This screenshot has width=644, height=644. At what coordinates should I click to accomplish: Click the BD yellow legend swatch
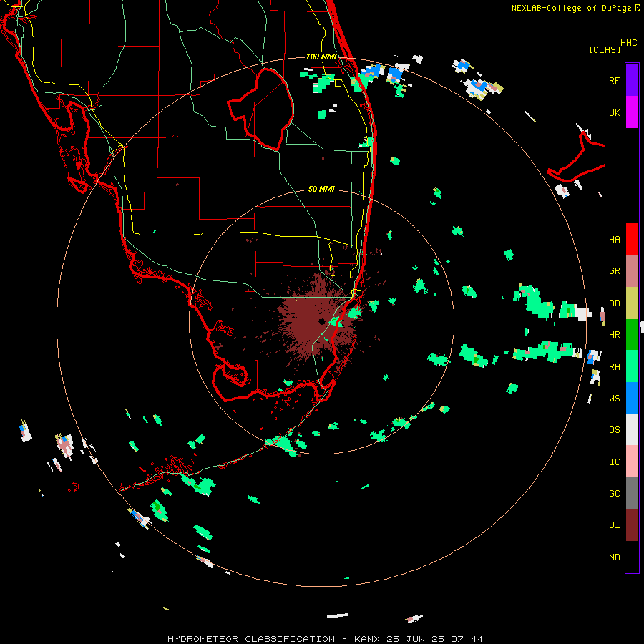(x=632, y=303)
